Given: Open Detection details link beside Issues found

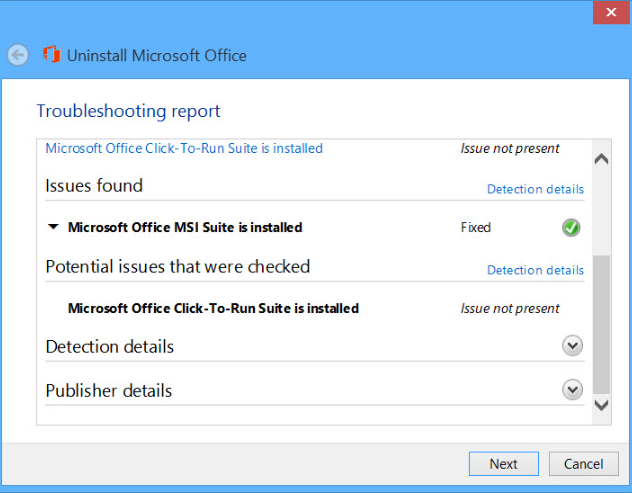Looking at the screenshot, I should pos(535,189).
